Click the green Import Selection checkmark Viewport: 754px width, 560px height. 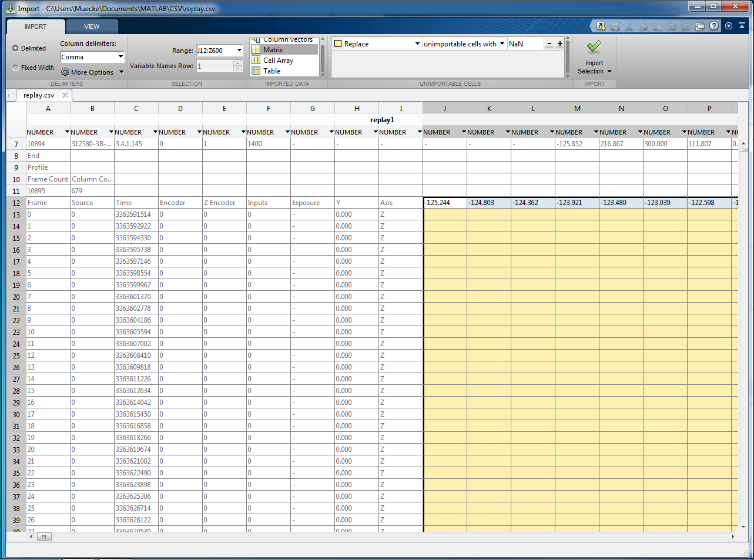pyautogui.click(x=594, y=46)
